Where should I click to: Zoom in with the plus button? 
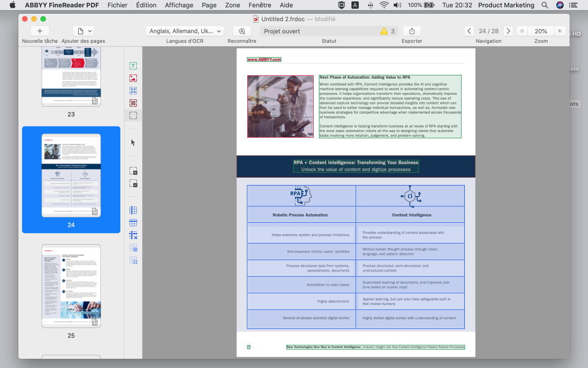tap(560, 31)
